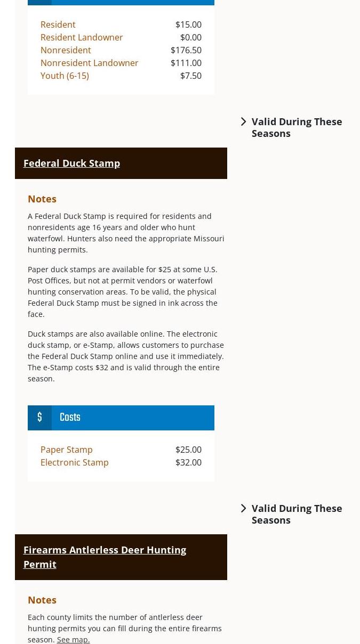Click the Notes heading under Federal Duck Stamp
Screen dimensions: 360x644
42,199
